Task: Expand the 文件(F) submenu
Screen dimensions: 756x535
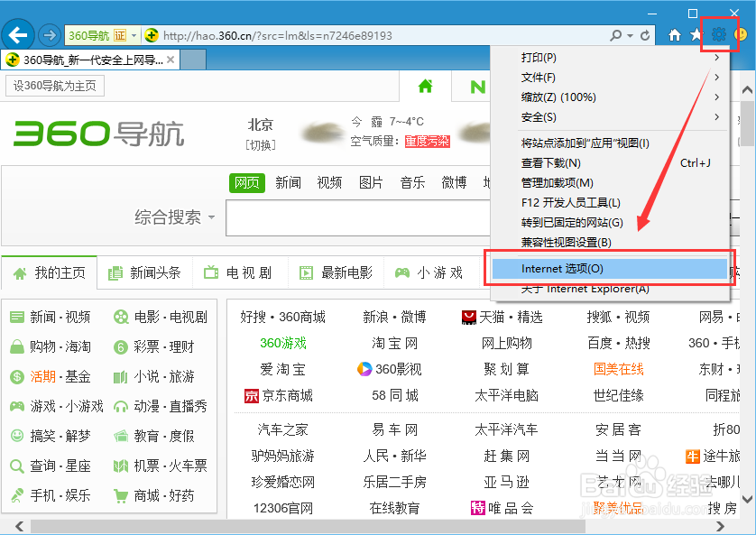Action: point(716,77)
